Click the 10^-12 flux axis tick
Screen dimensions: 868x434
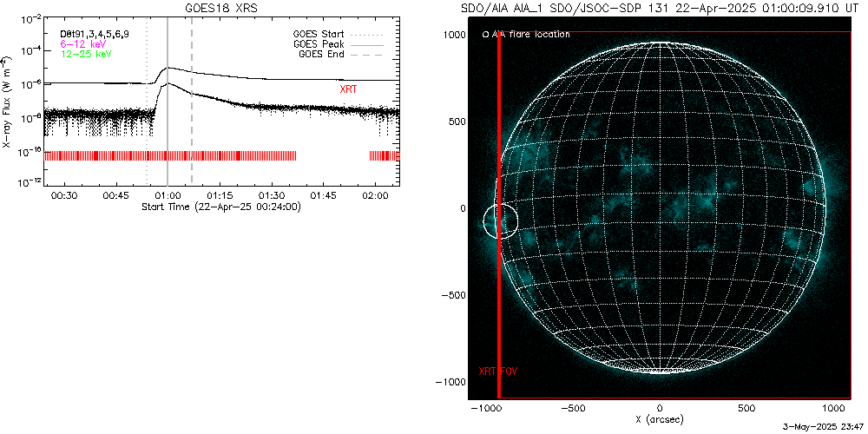30,181
